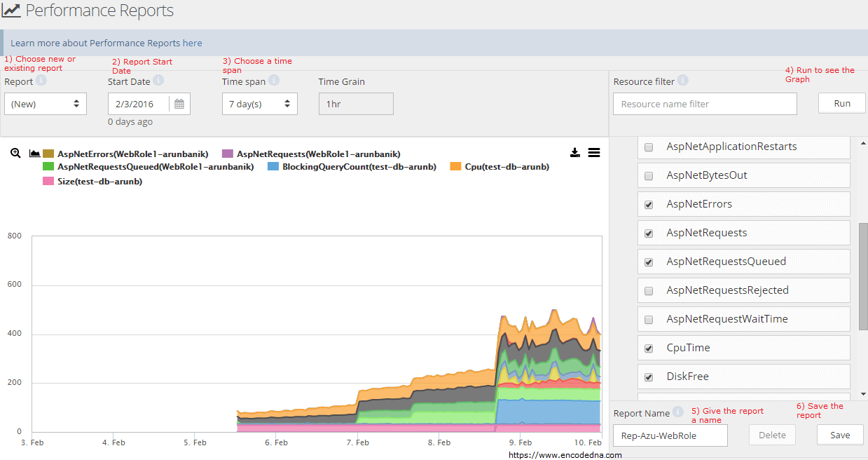The width and height of the screenshot is (868, 460).
Task: Uncheck the CpuTime checkbox
Action: coord(649,349)
